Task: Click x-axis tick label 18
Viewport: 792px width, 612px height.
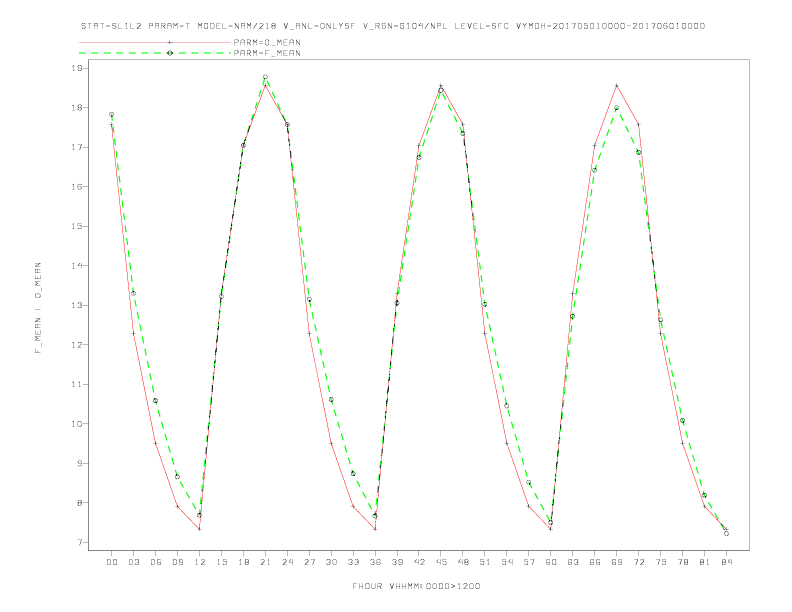Action: tap(243, 562)
